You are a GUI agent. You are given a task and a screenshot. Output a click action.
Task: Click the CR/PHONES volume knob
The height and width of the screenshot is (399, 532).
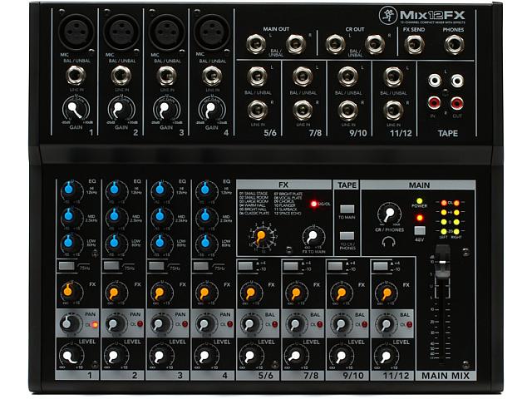point(387,214)
